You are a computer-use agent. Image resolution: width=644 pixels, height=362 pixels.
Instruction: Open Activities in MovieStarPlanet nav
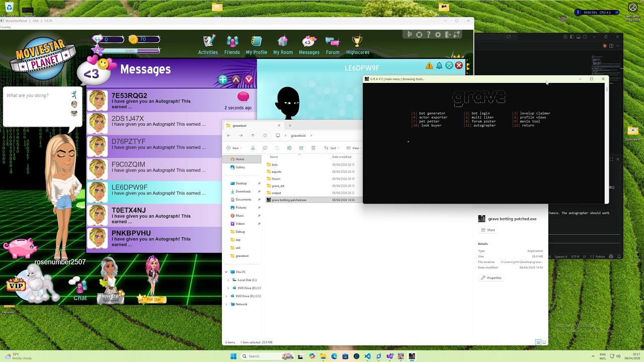click(208, 44)
